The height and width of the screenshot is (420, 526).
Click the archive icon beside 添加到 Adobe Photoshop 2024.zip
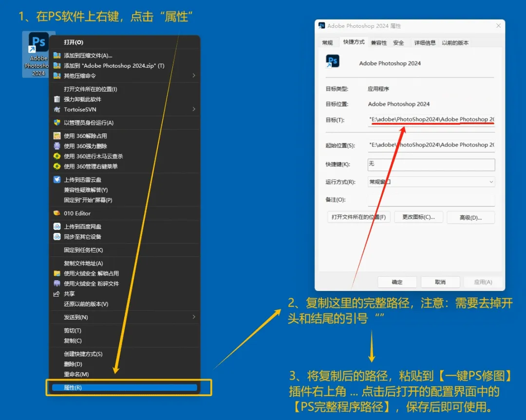57,65
